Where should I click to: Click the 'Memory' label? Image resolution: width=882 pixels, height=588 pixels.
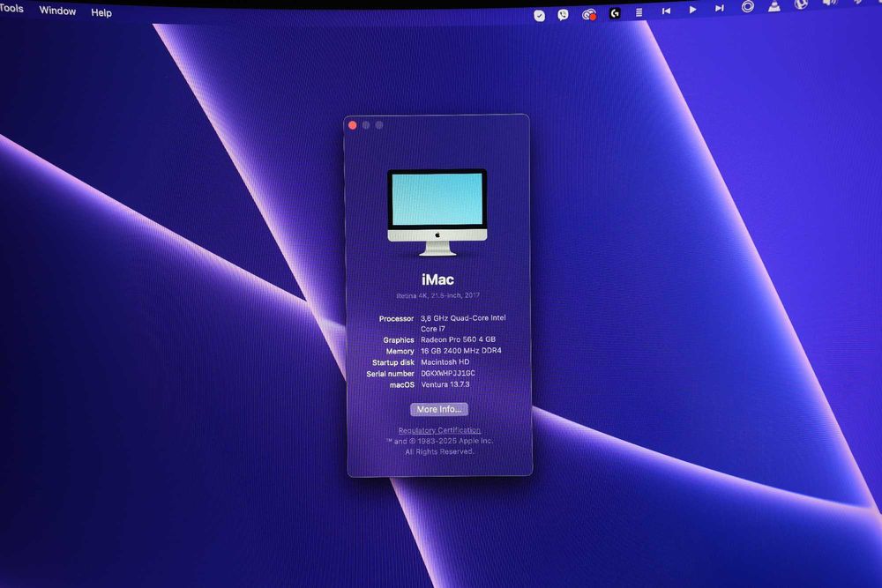tap(400, 352)
